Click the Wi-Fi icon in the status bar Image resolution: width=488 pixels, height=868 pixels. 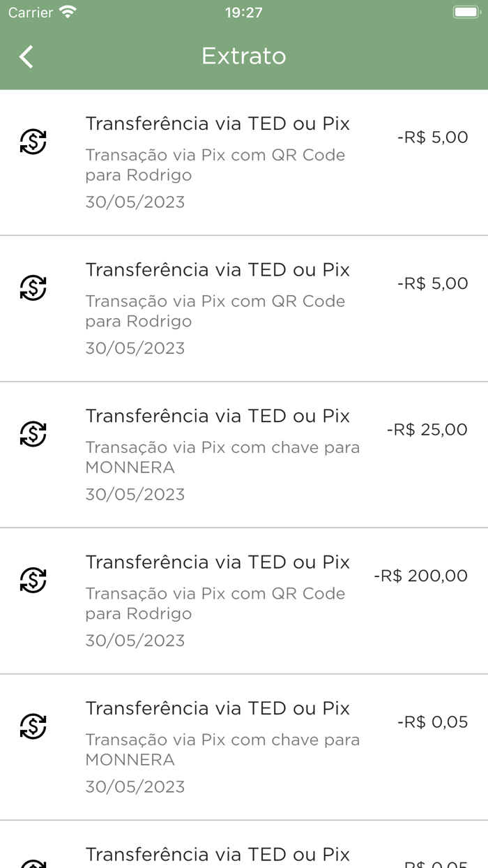click(67, 11)
